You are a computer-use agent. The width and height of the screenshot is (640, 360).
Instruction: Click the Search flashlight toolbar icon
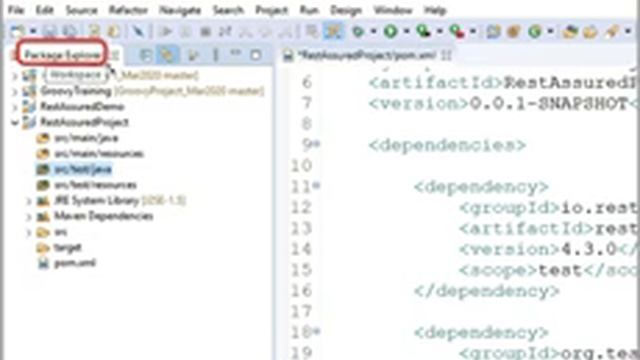[611, 31]
